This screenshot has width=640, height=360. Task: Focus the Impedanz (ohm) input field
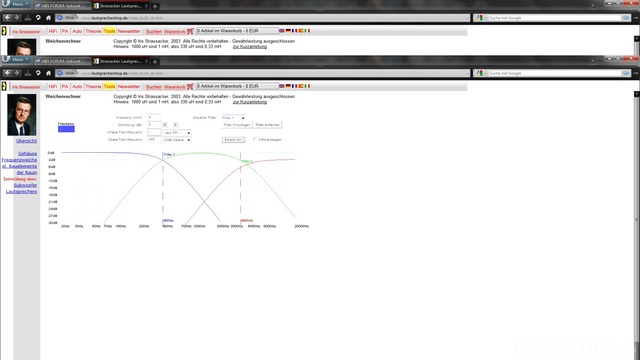(x=154, y=118)
